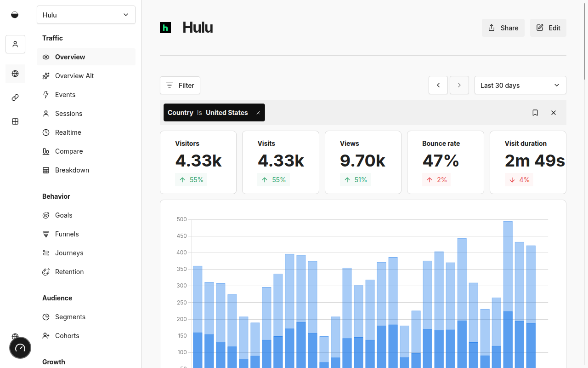This screenshot has width=588, height=368.
Task: Click the Umami logo icon in the rail
Action: point(15,15)
